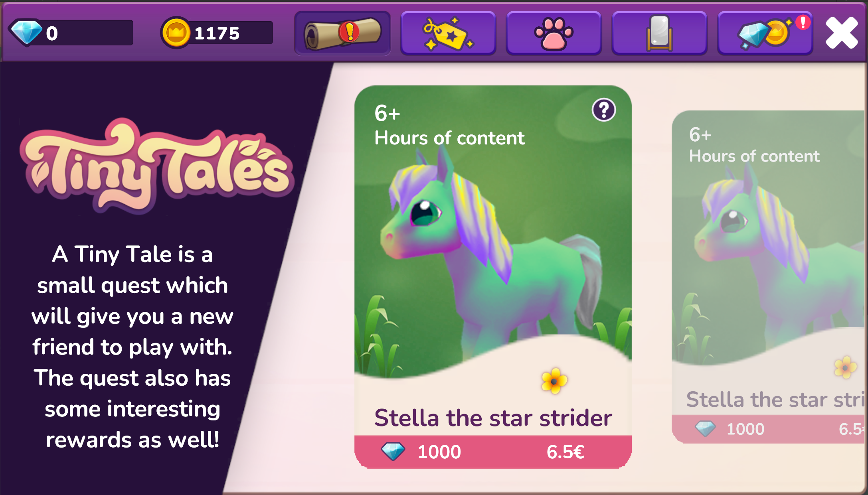Open the gems and coins shop tab
The height and width of the screenshot is (495, 868).
(765, 33)
